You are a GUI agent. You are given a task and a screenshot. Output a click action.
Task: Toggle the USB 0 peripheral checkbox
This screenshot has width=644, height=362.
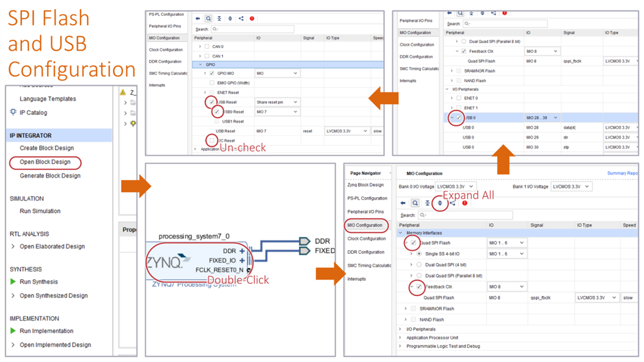pyautogui.click(x=459, y=118)
